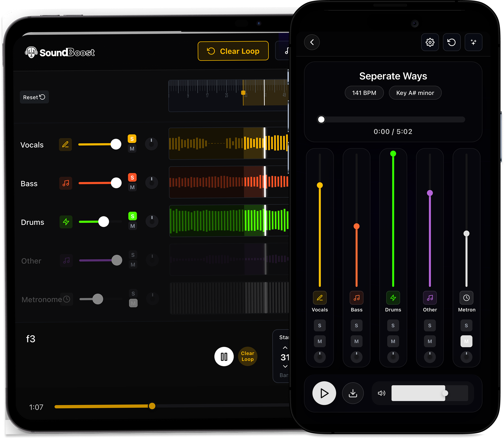Mute Drums on phone mixer
This screenshot has height=439, width=504.
[393, 341]
